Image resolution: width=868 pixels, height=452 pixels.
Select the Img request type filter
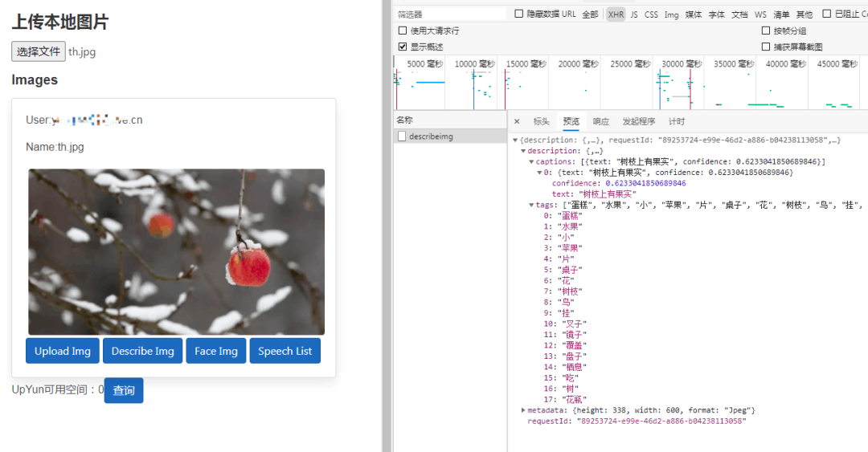point(671,14)
